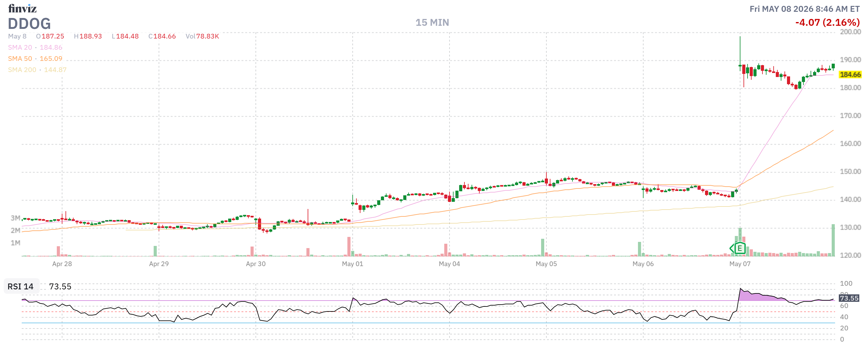The height and width of the screenshot is (349, 868).
Task: Click the highlighted 184.66 price tag
Action: pyautogui.click(x=850, y=75)
